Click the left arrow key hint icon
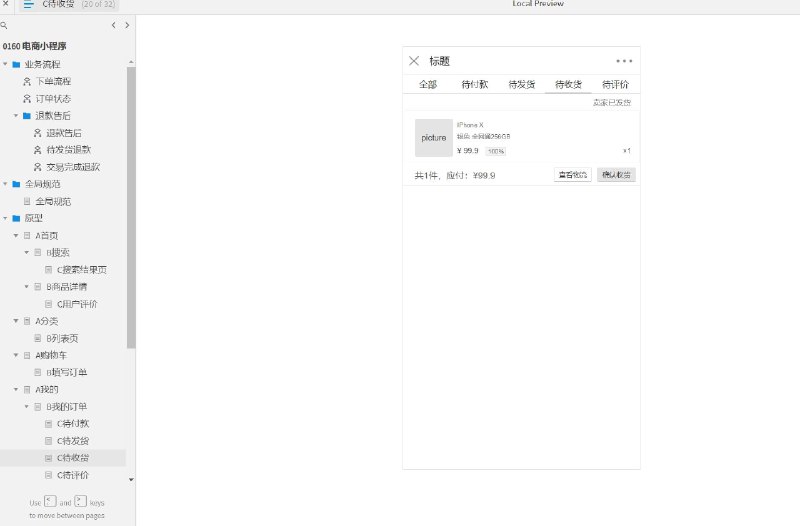800x526 pixels. click(50, 502)
